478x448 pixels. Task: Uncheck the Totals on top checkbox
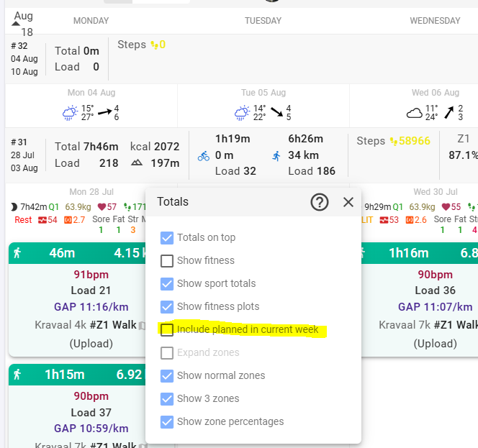coord(167,237)
